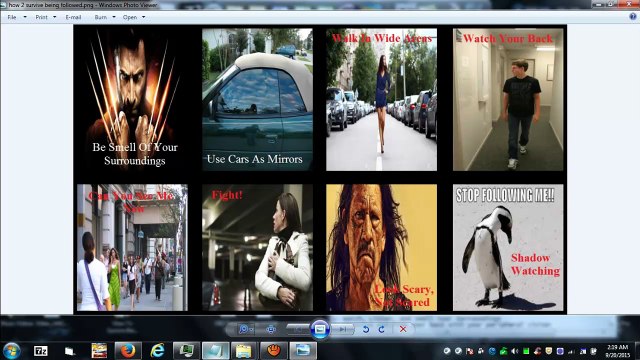Go to the next picture
The image size is (640, 360).
[342, 329]
